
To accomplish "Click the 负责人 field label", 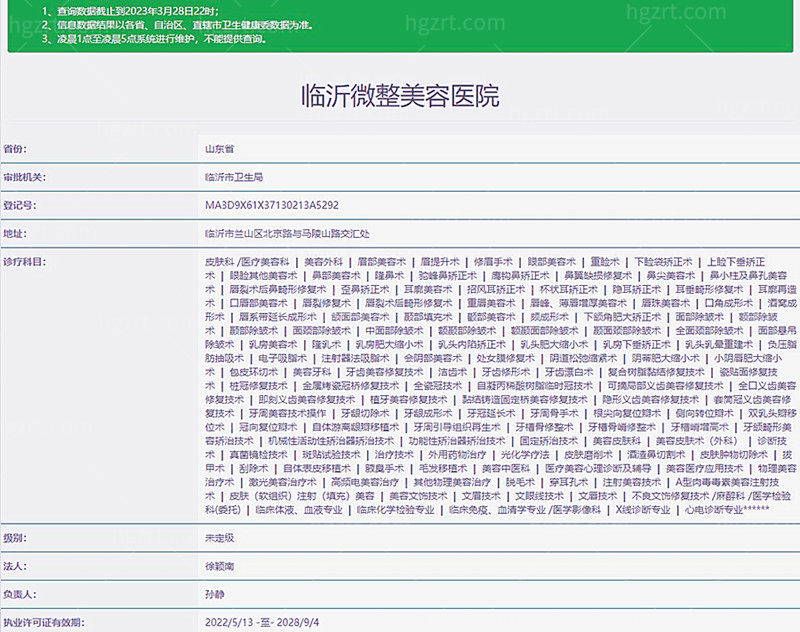I will point(19,594).
